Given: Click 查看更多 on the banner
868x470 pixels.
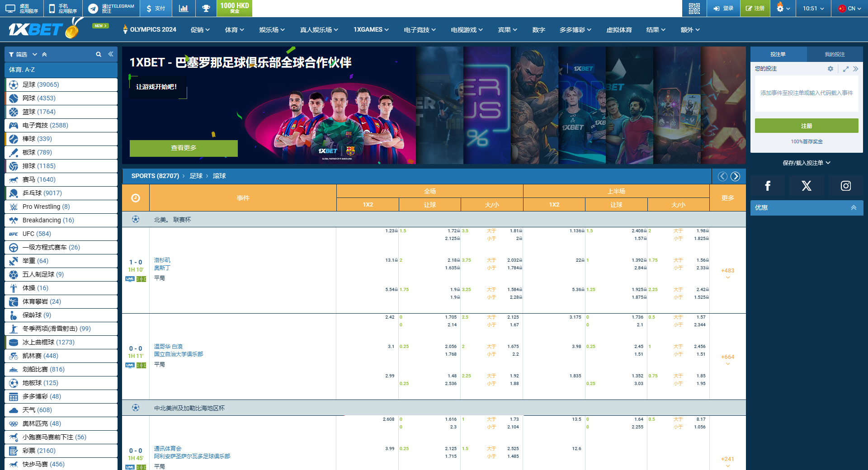Looking at the screenshot, I should click(x=184, y=148).
